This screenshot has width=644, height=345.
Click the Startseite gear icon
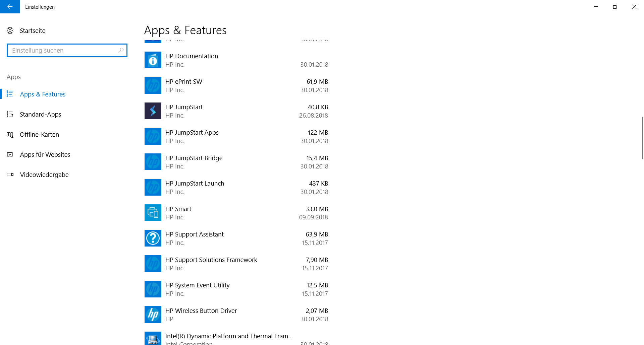(x=10, y=30)
